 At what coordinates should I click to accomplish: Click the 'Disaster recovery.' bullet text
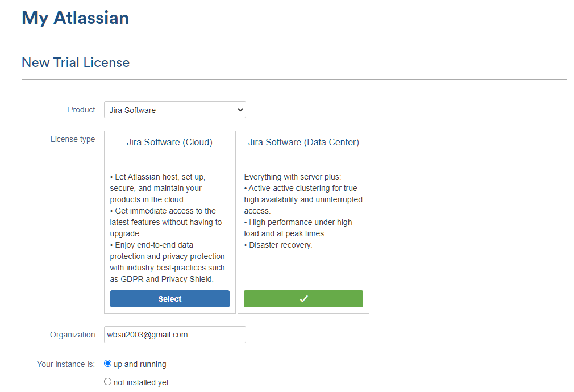280,245
